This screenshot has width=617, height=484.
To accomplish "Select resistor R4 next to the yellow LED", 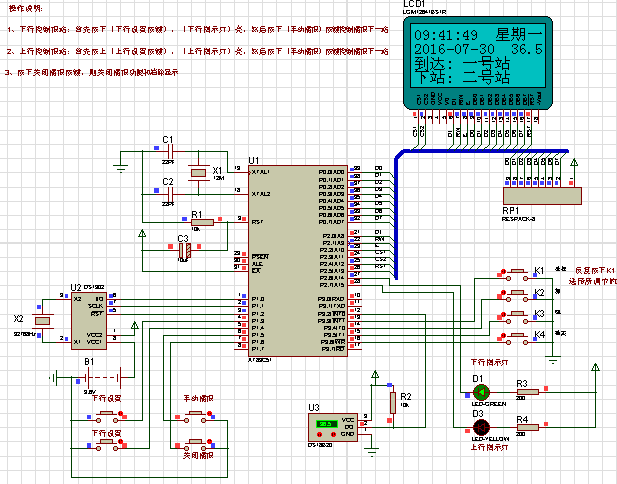I will pos(528,427).
